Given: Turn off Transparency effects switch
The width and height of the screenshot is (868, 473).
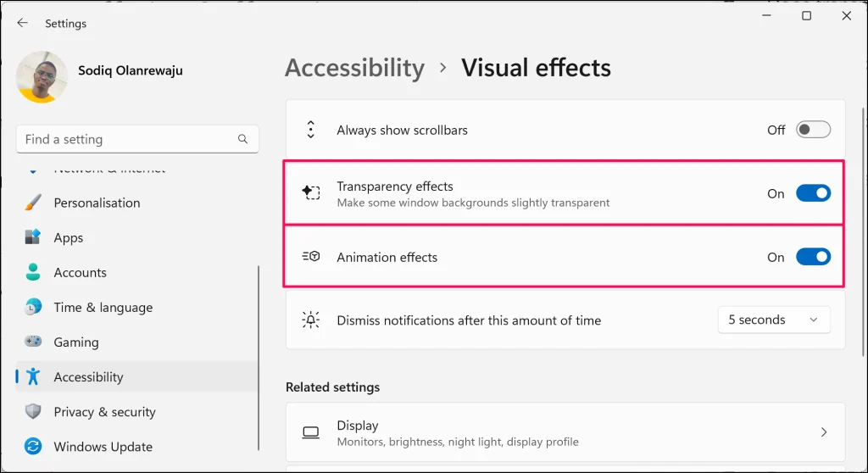Looking at the screenshot, I should click(x=813, y=193).
